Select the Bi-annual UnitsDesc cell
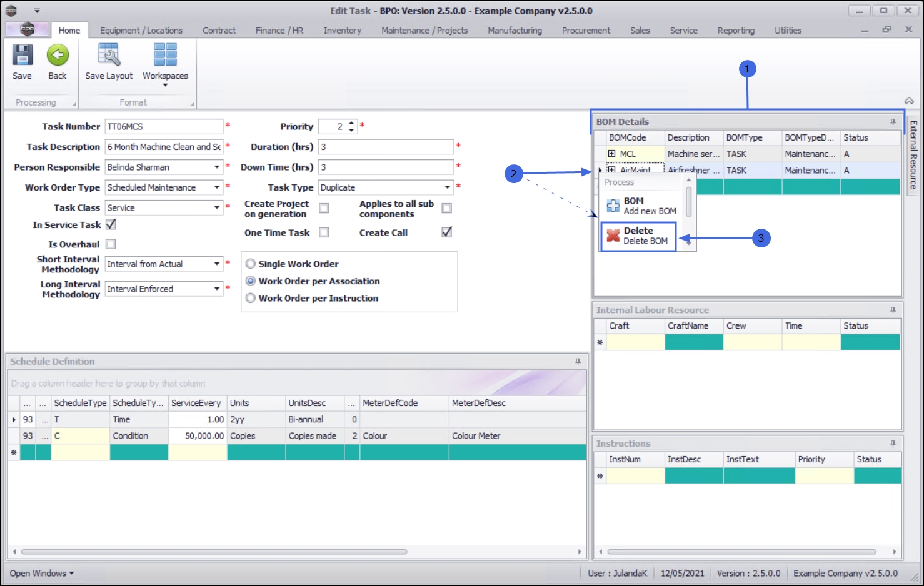Screen dimensions: 924x586 click(315, 420)
